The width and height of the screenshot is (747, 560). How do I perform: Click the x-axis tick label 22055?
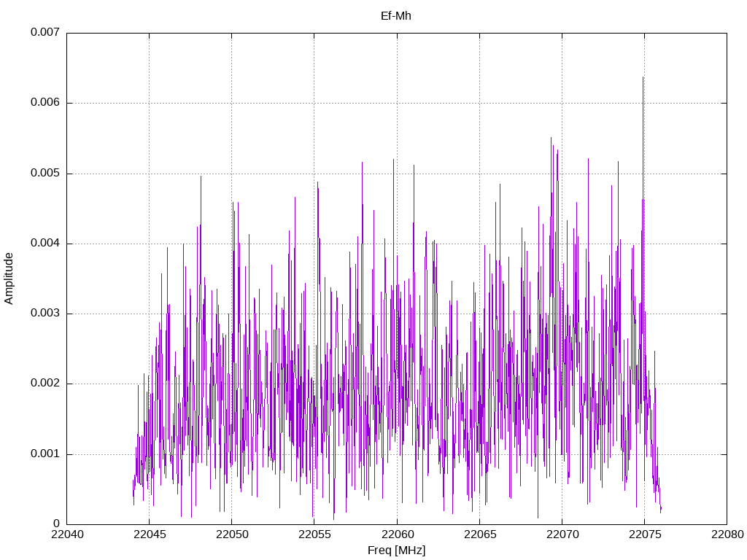pos(314,534)
